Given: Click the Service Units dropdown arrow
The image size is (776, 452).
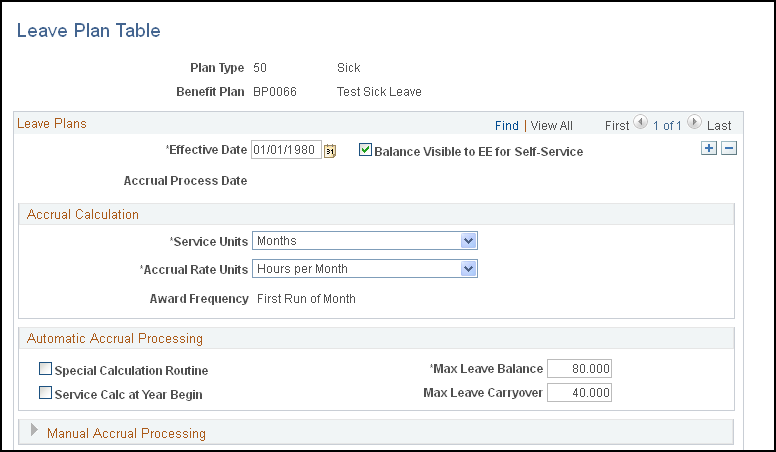Looking at the screenshot, I should [x=468, y=241].
